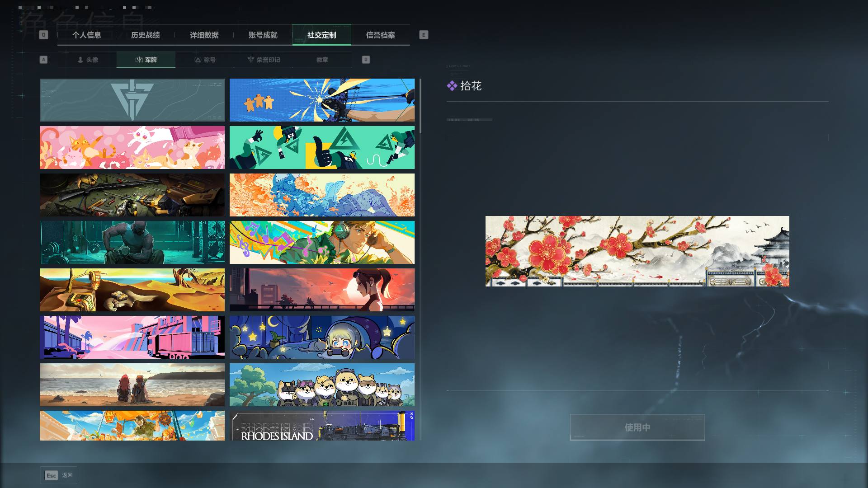Screen dimensions: 868x488
Task: Pick the headphones music notes tag
Action: click(322, 243)
